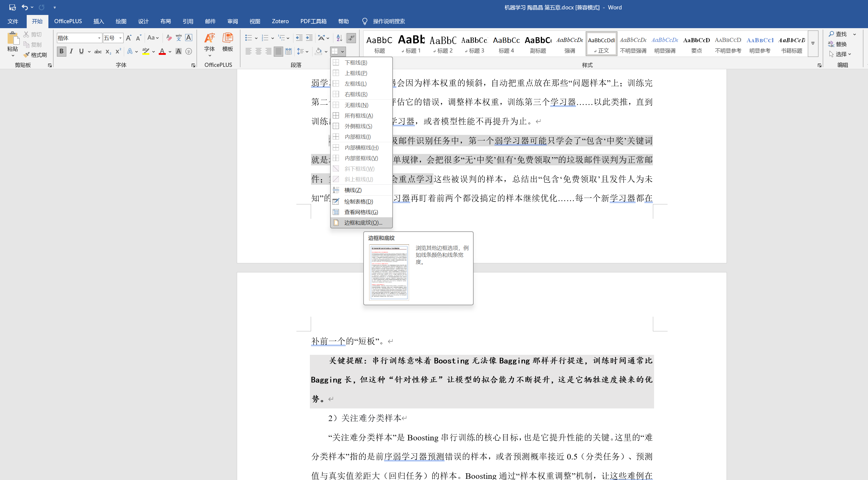Apply the 标题 1 style

coord(411,43)
